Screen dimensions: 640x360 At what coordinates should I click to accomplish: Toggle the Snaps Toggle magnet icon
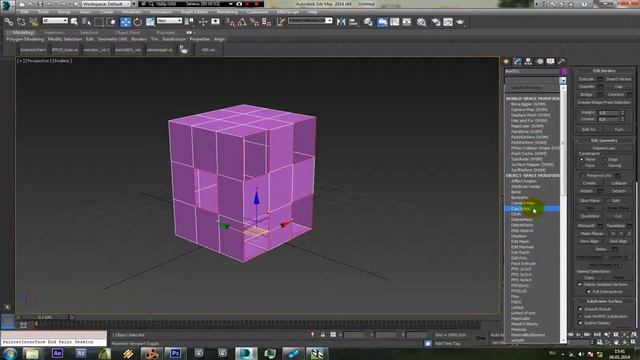point(230,22)
